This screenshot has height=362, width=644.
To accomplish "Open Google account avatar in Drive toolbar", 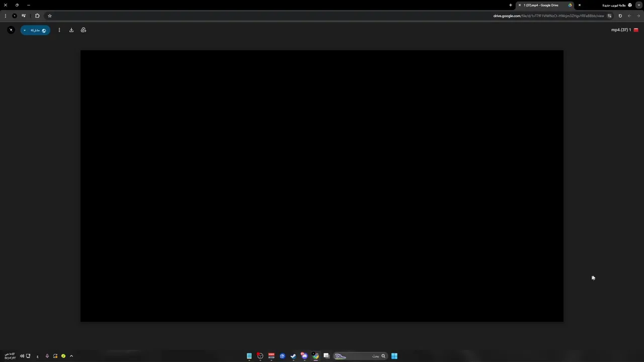I will (x=11, y=30).
